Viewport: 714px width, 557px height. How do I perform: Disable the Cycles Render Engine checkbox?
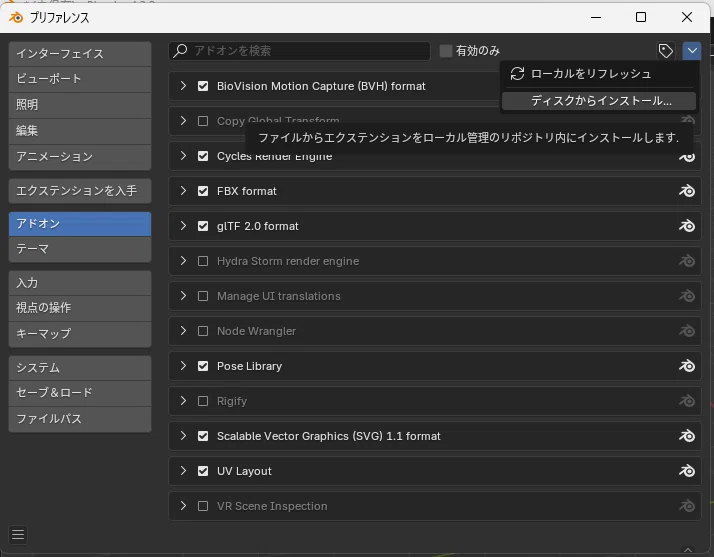click(203, 156)
